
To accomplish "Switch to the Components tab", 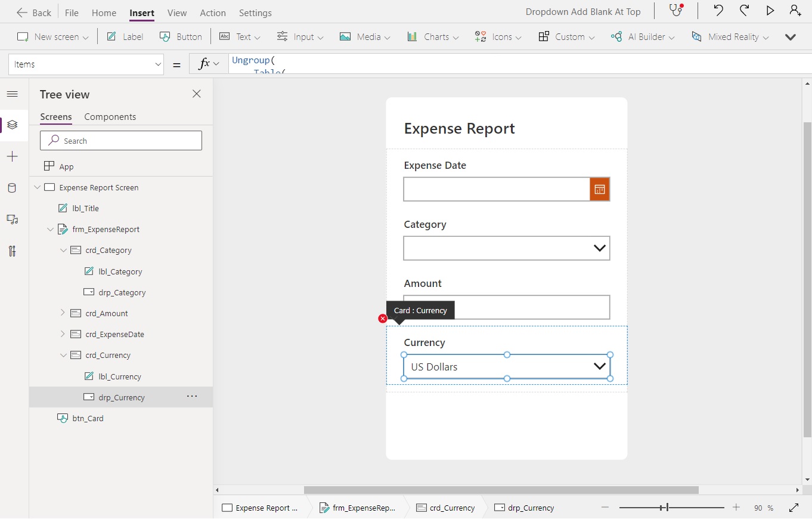I will pos(110,117).
